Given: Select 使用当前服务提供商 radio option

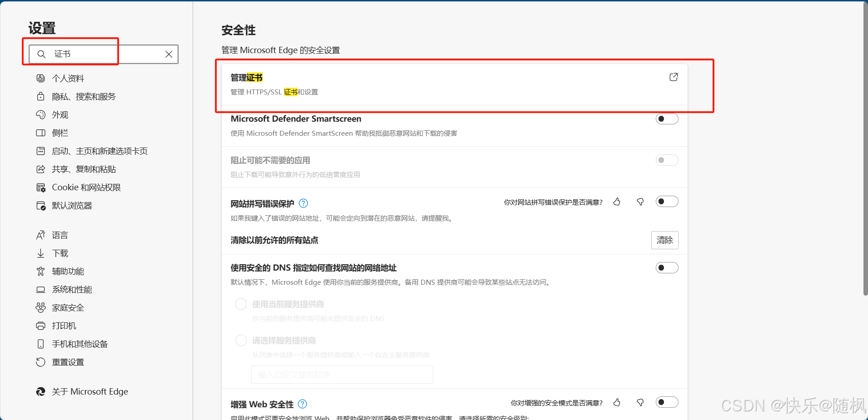Looking at the screenshot, I should 241,304.
